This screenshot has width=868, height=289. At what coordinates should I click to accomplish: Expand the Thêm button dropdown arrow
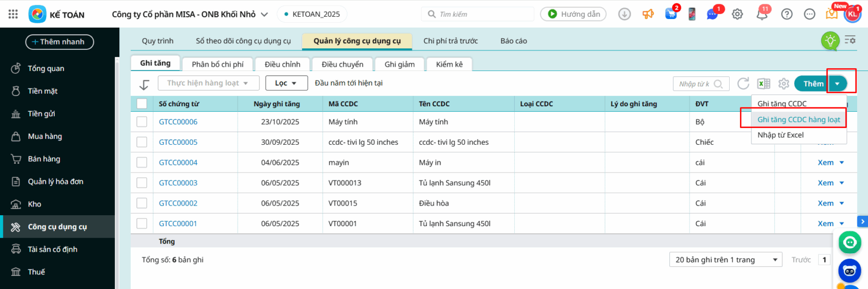click(838, 84)
